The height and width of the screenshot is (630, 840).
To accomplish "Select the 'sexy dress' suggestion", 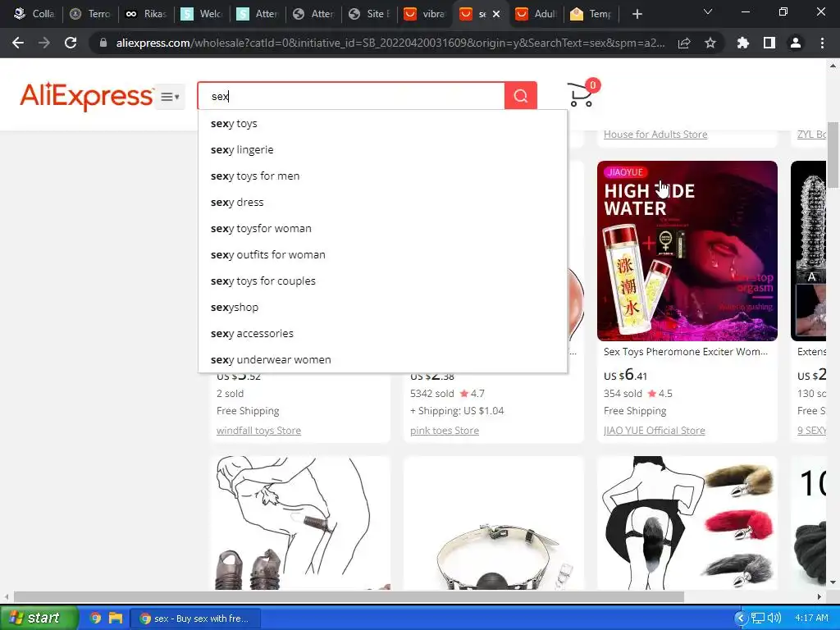I will (382, 202).
